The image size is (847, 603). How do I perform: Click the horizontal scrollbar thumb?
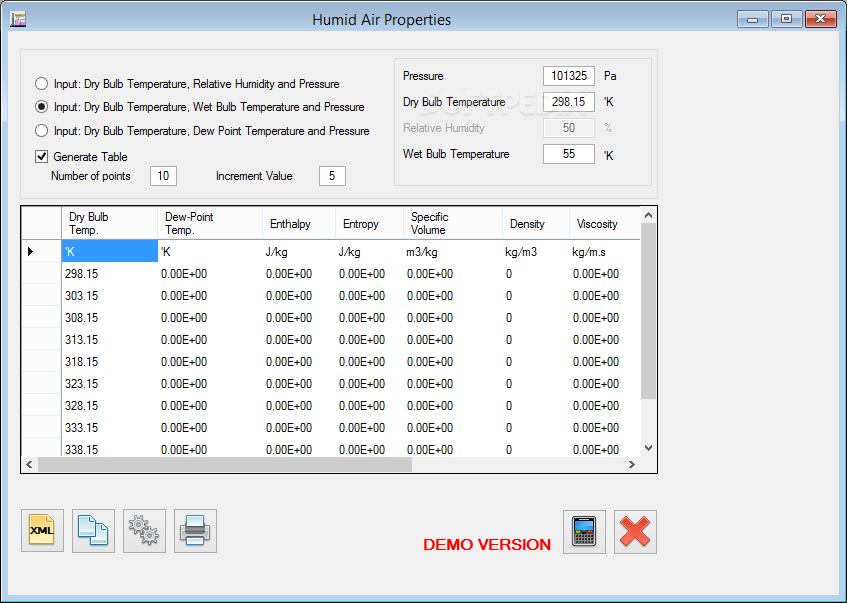[x=225, y=465]
